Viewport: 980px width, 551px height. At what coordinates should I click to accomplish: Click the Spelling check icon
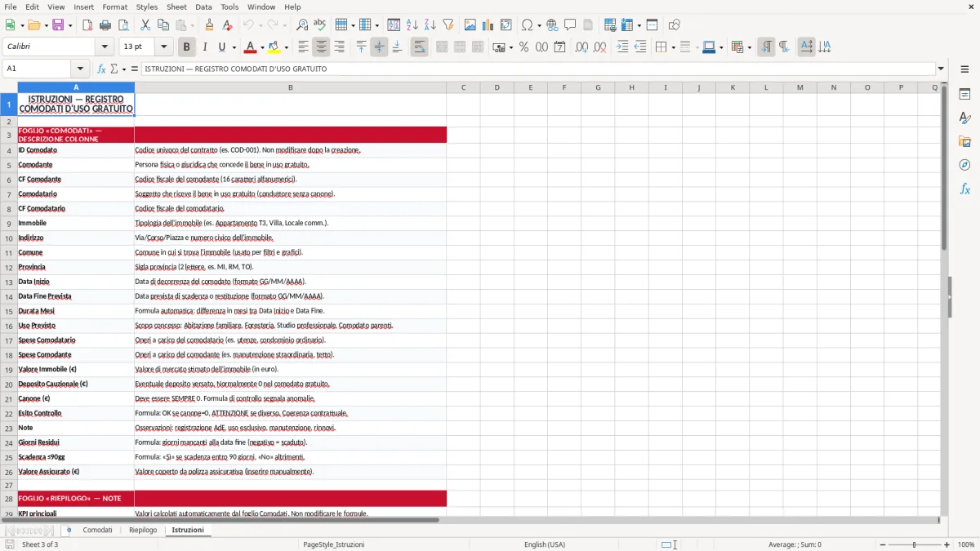[x=320, y=25]
